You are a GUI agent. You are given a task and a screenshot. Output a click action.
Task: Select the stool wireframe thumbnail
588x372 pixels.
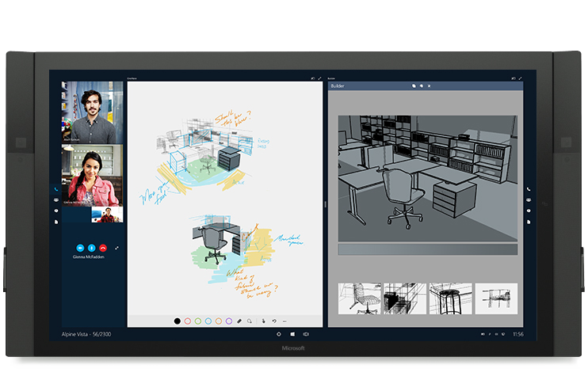pyautogui.click(x=450, y=299)
